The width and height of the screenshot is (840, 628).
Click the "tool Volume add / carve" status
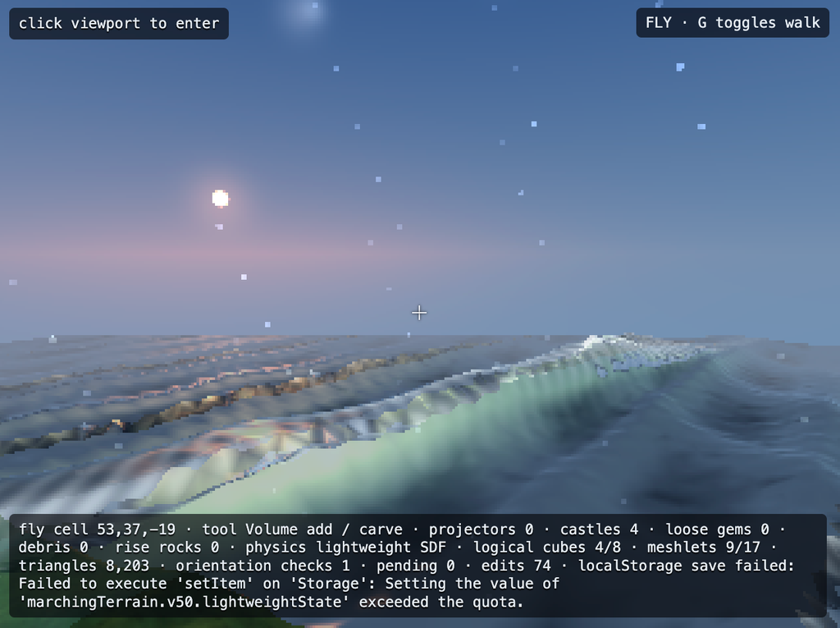tap(302, 529)
